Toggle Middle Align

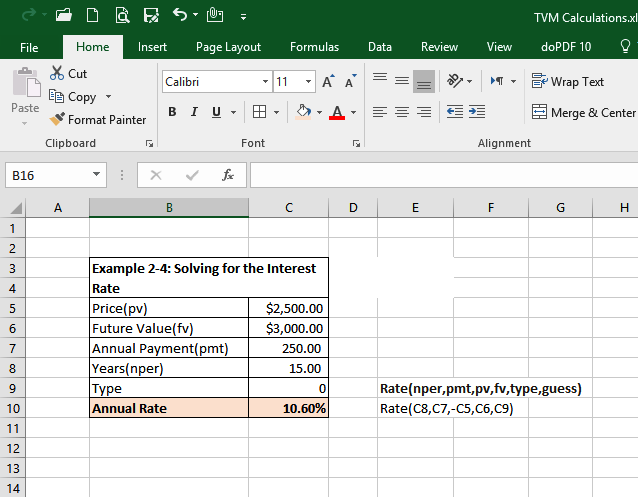402,81
